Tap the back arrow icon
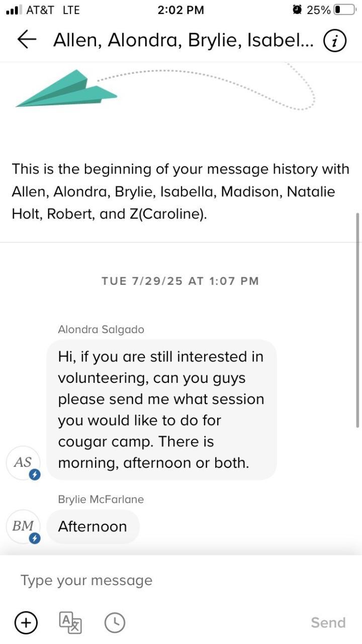 tap(27, 40)
